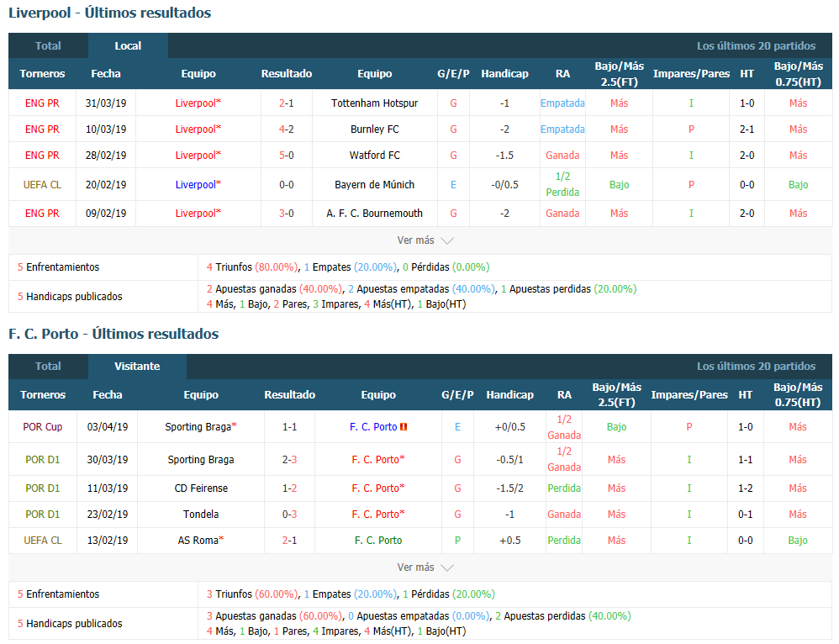
Task: Click Tottenham Hotspur team name
Action: pos(375,103)
